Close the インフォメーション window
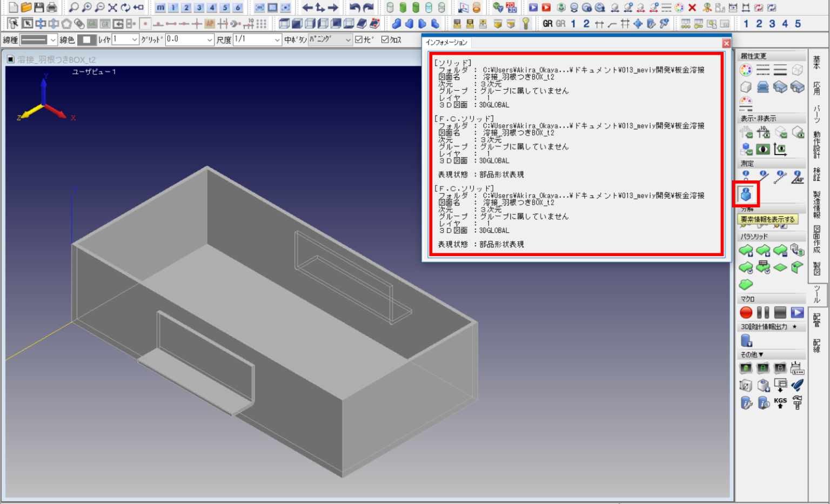830x504 pixels. (726, 43)
